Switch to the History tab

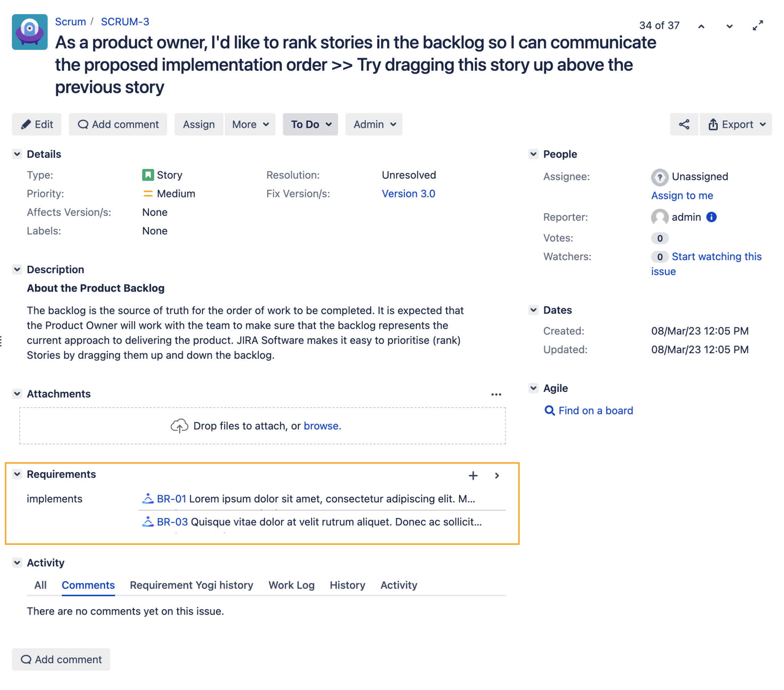347,585
